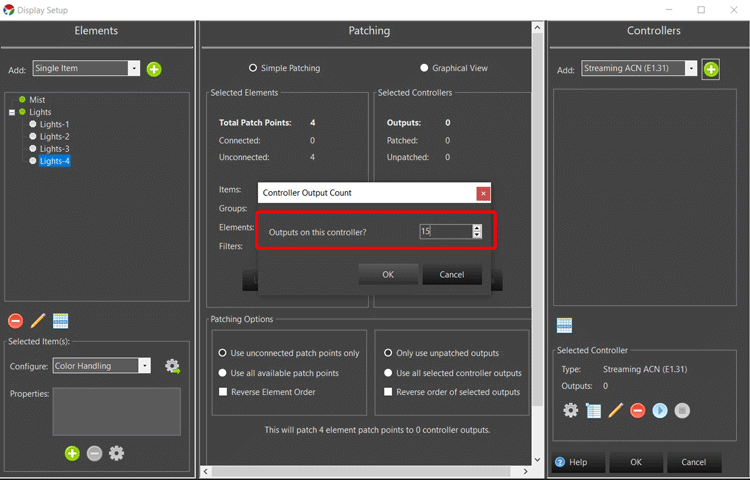Click the outputs number input field
The width and height of the screenshot is (750, 480).
tap(446, 232)
